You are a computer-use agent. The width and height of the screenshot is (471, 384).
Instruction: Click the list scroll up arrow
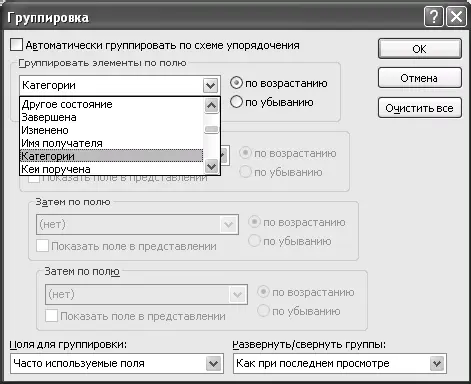pyautogui.click(x=211, y=106)
